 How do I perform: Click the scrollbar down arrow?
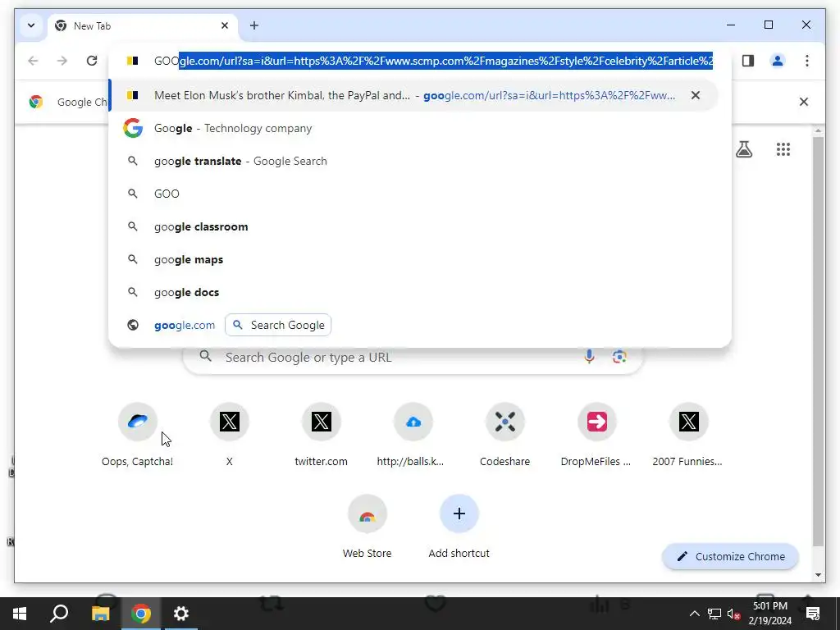click(x=818, y=575)
